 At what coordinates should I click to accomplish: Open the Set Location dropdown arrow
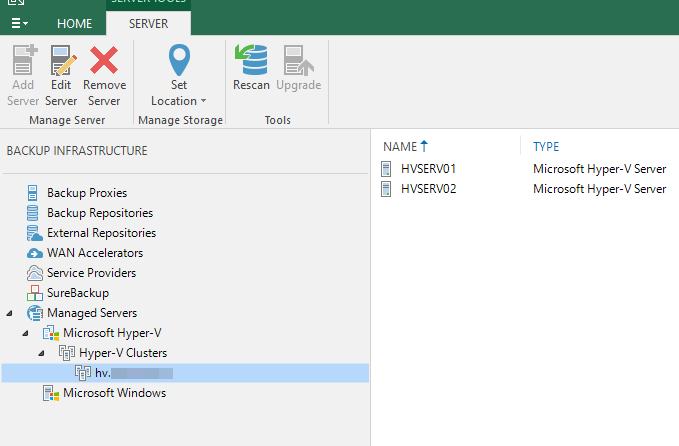pos(204,101)
